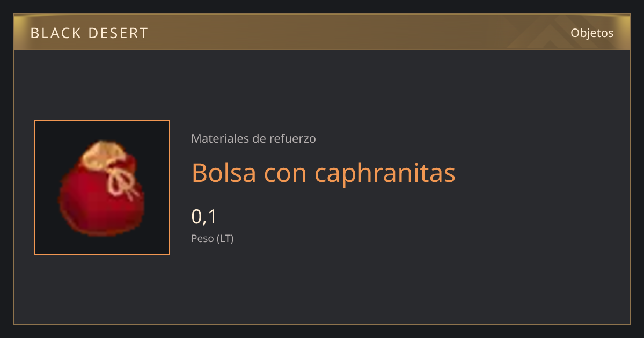Click the word BLACK in the header
The height and width of the screenshot is (338, 644).
(50, 33)
